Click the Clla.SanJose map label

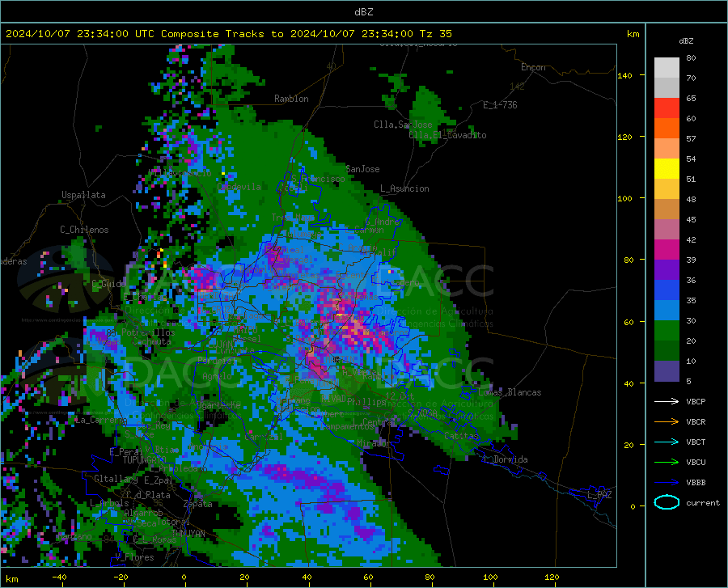coord(403,125)
